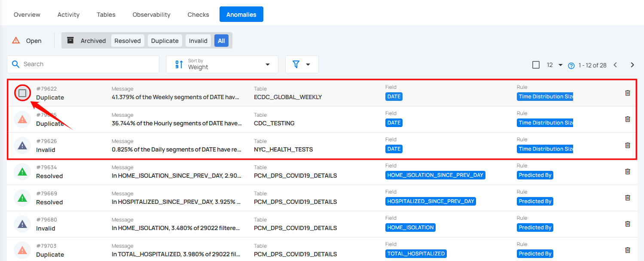644x261 pixels.
Task: Click the HOME_ISOLATION field tag in #79680 row
Action: pyautogui.click(x=410, y=228)
